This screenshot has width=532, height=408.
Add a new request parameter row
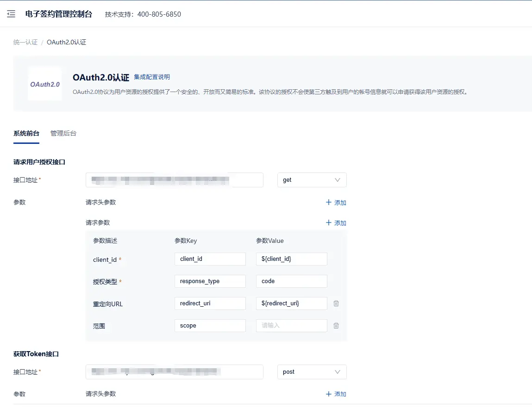[336, 223]
